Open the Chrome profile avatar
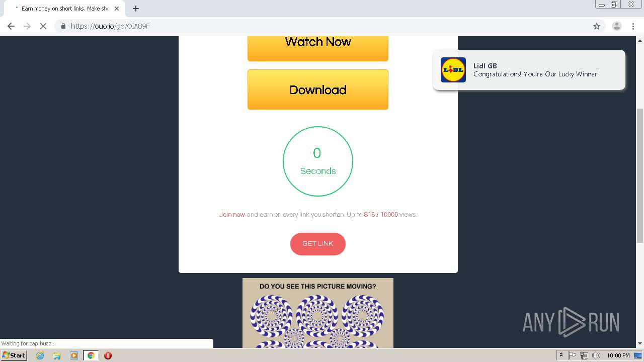Screen dimensions: 644x362 [x=617, y=26]
